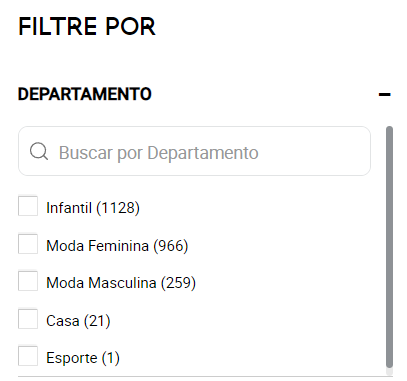This screenshot has height=381, width=407.
Task: Click the (259) count beside Moda Masculina
Action: pyautogui.click(x=178, y=283)
